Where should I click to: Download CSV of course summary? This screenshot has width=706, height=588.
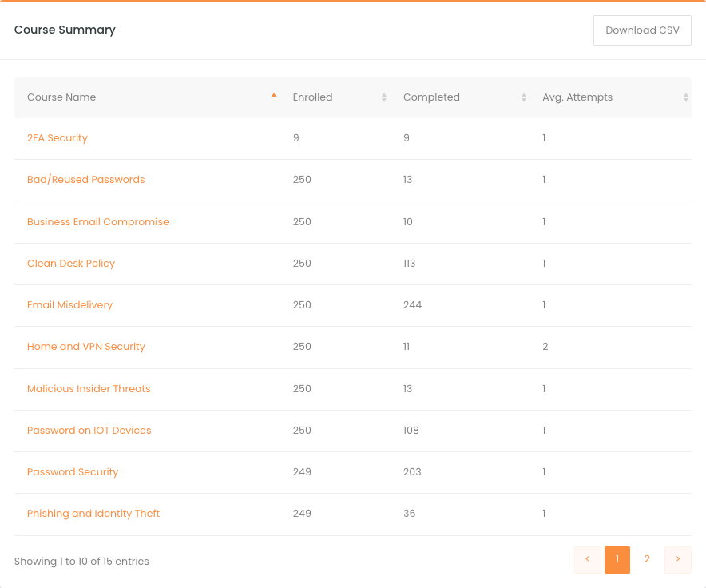(642, 30)
